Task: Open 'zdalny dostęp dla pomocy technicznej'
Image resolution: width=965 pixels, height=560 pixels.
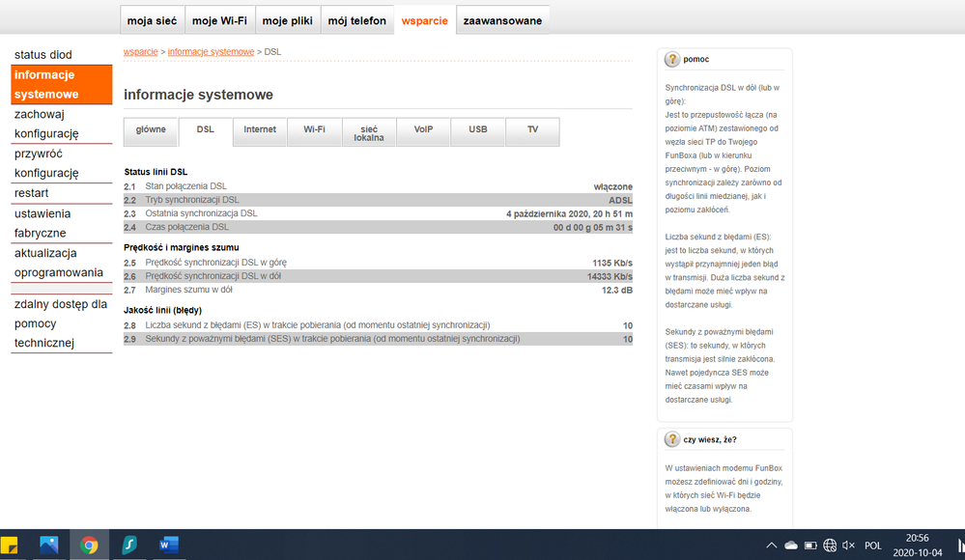Action: (x=62, y=323)
